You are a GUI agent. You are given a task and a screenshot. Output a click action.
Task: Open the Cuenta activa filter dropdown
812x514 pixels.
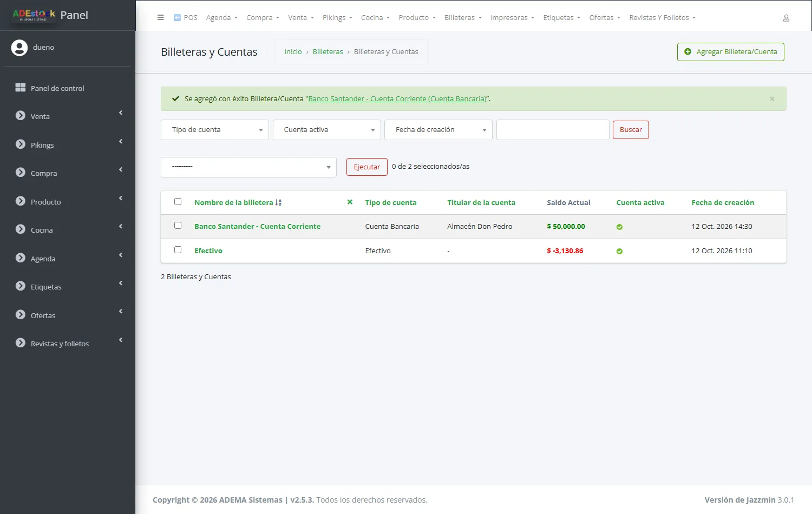click(327, 130)
